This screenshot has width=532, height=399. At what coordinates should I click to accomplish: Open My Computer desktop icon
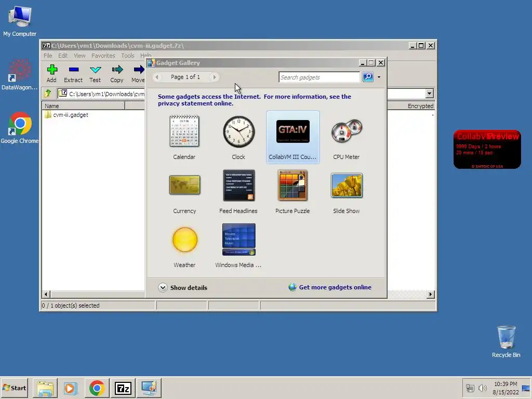[20, 21]
